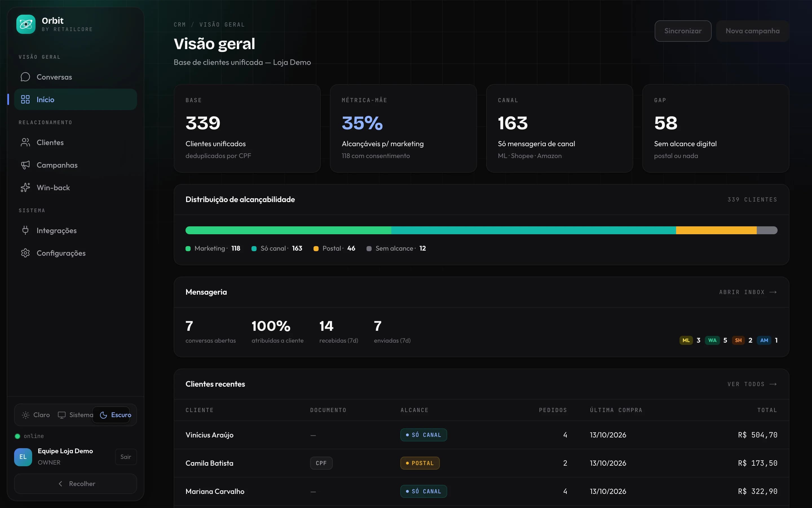Click the Integrações plug icon
This screenshot has height=508, width=812.
point(25,231)
